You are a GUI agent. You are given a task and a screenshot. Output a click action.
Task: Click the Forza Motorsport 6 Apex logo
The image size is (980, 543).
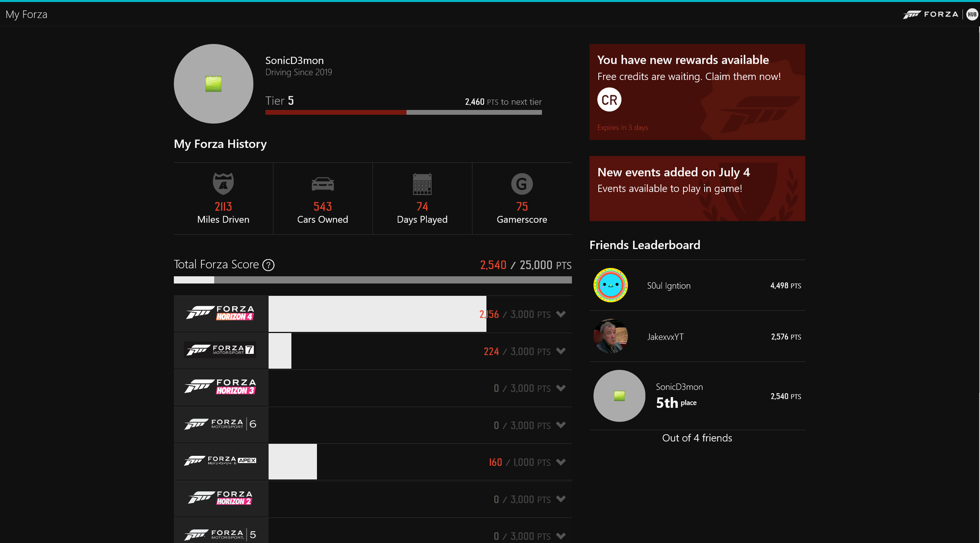(220, 461)
